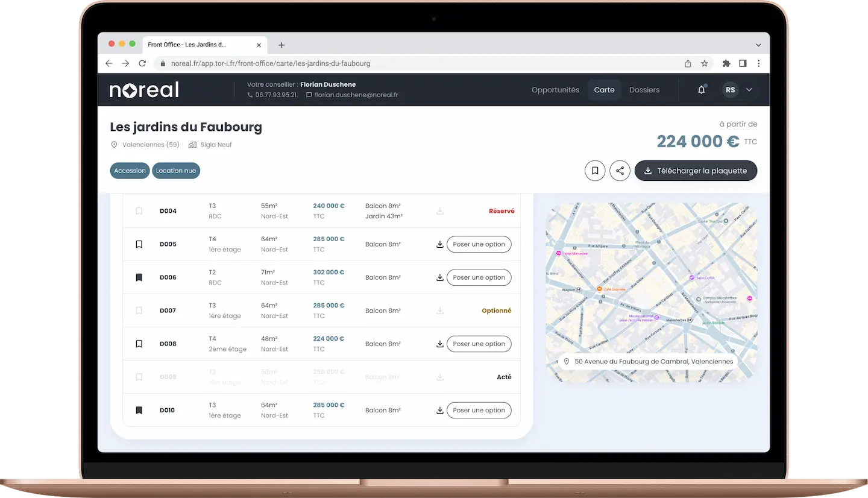Reload the browser page
This screenshot has height=498, width=868.
pos(142,63)
